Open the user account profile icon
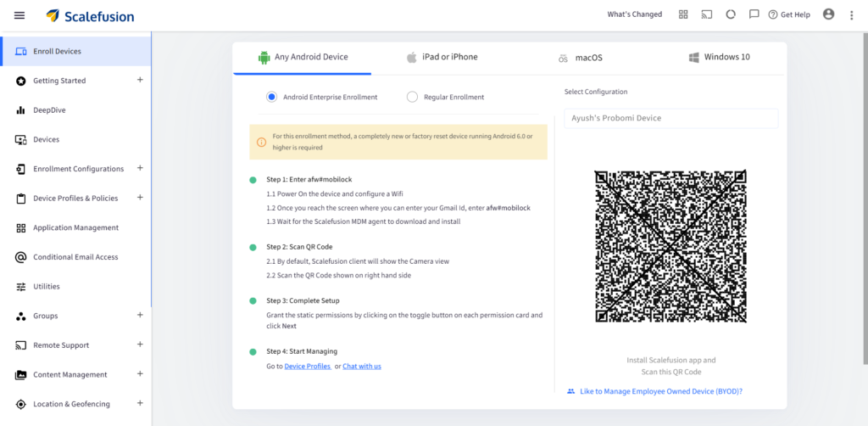The image size is (868, 426). point(828,14)
